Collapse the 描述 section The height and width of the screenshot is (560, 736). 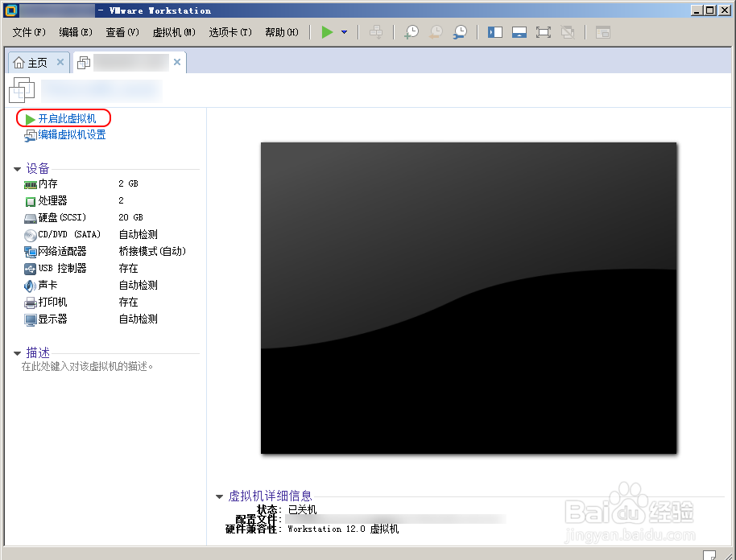(x=18, y=353)
